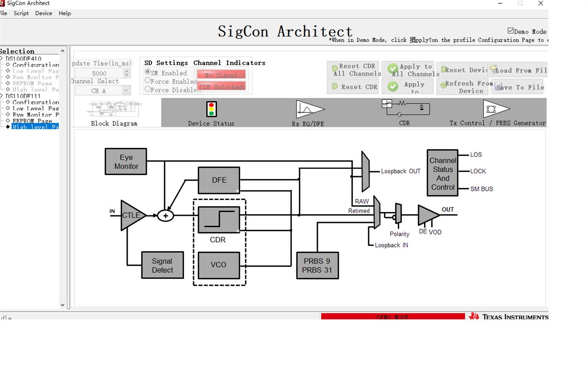Screen dimensions: 588x367
Task: Click Channel Status And Control block
Action: (443, 173)
